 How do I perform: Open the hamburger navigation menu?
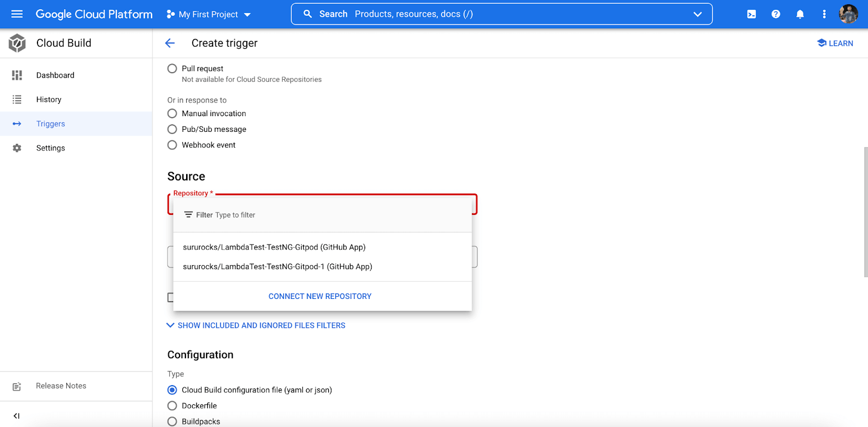click(17, 14)
